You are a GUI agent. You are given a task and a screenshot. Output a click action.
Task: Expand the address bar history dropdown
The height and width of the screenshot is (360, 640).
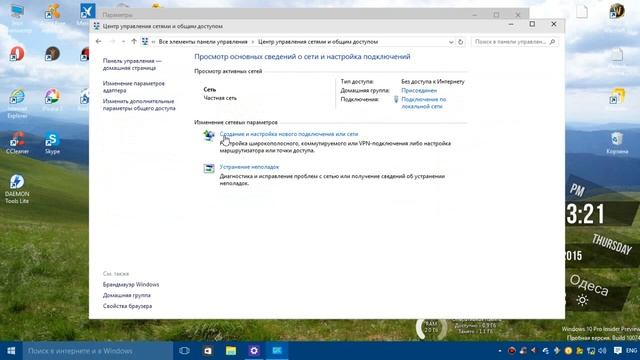coord(451,42)
